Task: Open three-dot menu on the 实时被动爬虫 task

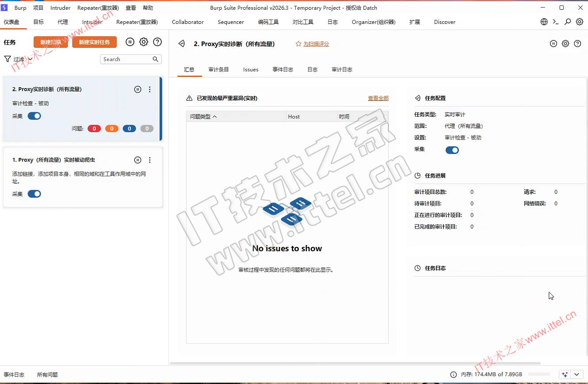Action: 150,160
